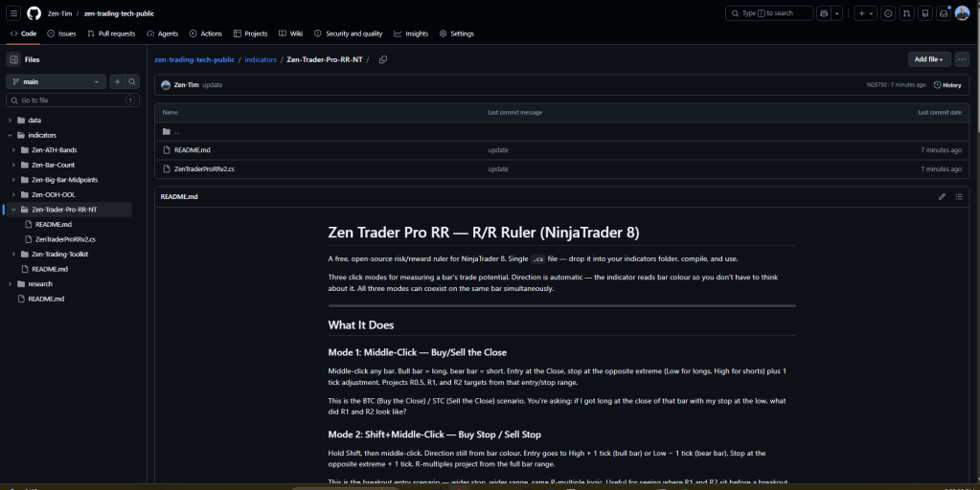Collapse the Zen-Trader-Pro-RR-NT folder
The image size is (980, 490).
(13, 210)
